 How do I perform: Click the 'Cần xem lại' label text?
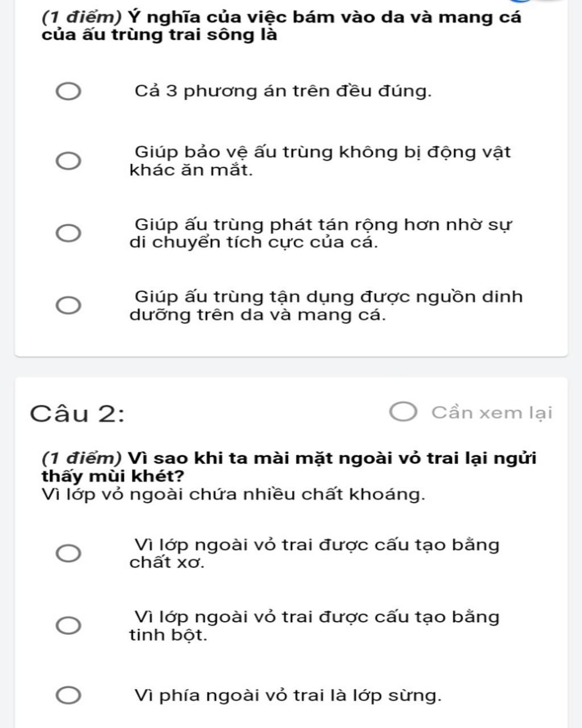pos(492,412)
